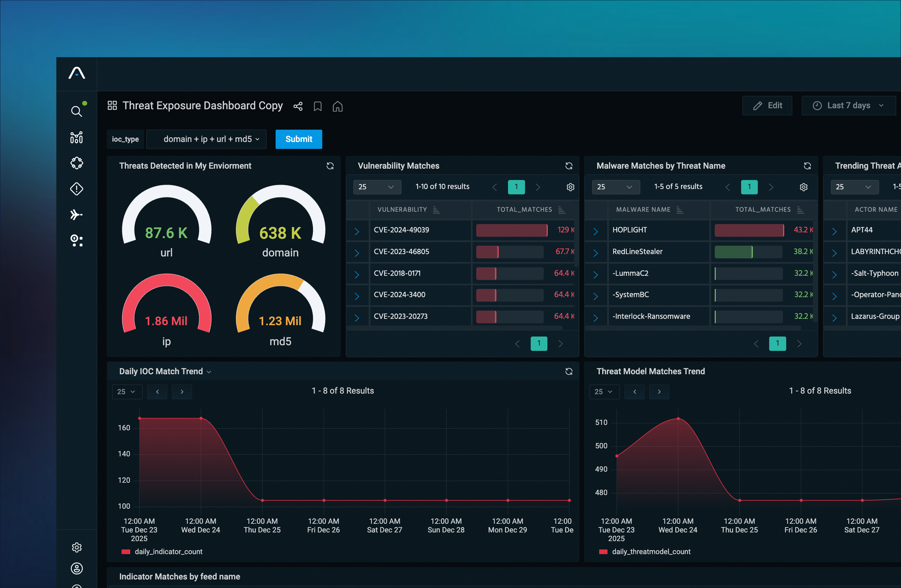Open Daily IOC Match Trend title menu
Viewport: 901px width, 588px height.
point(209,372)
